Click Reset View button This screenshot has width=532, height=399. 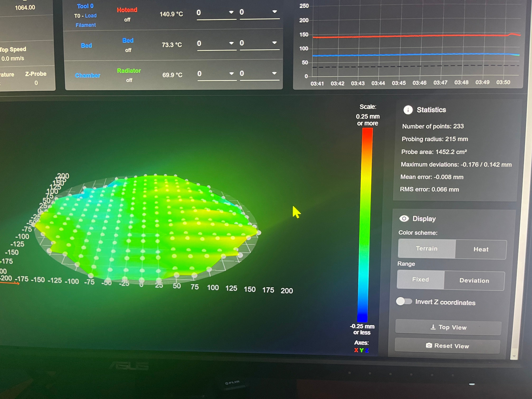[448, 346]
